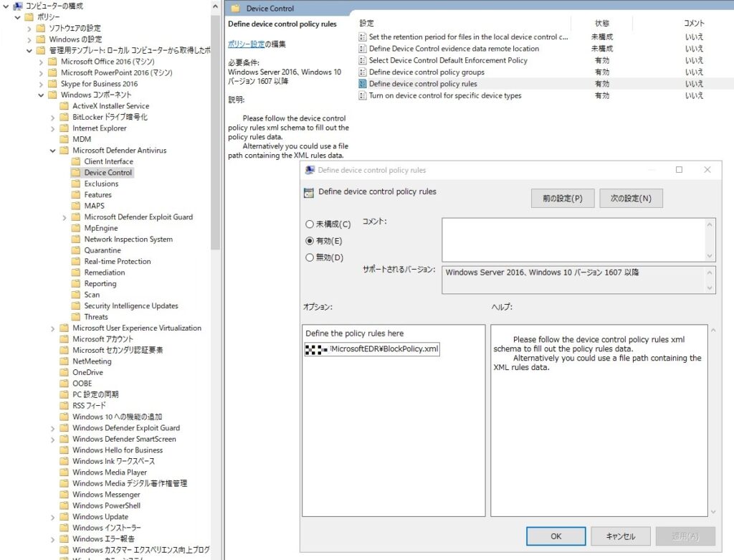Click the Skype for Business 2016 folder icon
Screen dimensions: 734x560
(x=52, y=84)
